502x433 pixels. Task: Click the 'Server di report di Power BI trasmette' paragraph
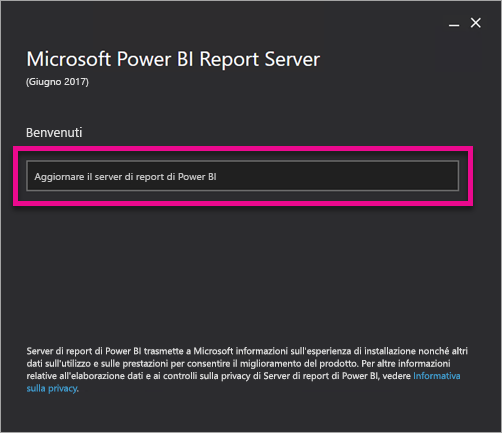pyautogui.click(x=247, y=370)
